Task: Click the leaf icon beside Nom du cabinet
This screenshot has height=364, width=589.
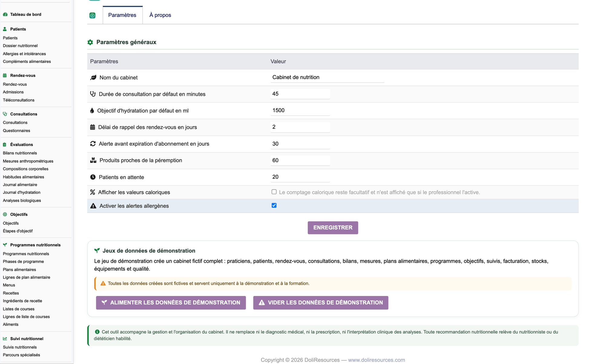Action: (x=93, y=78)
